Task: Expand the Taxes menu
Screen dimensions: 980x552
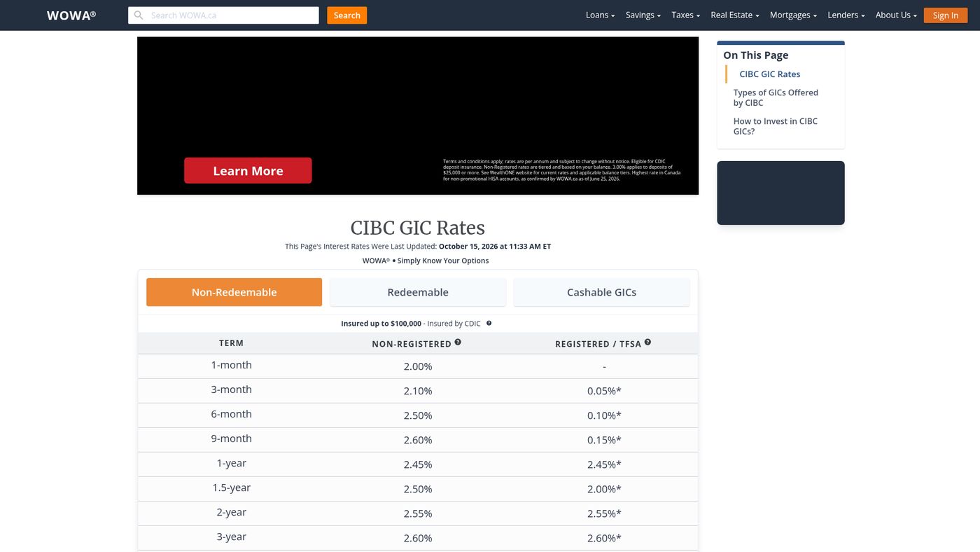Action: click(x=685, y=15)
